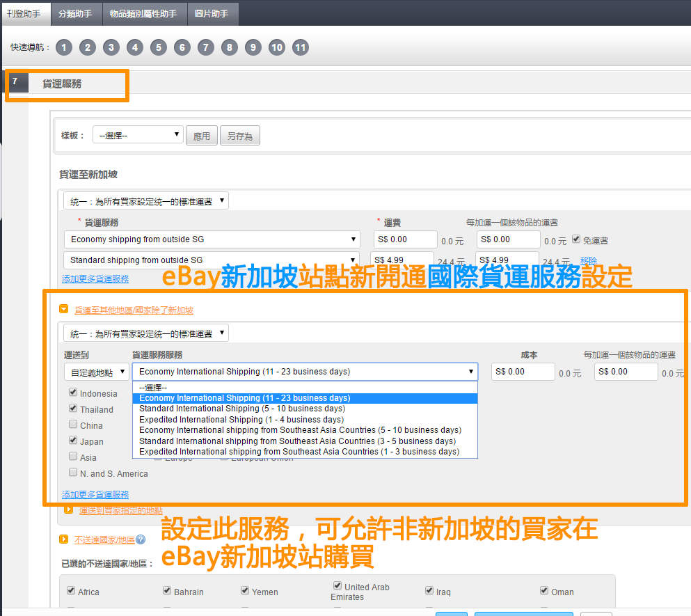
Task: Click the 不送達國家/地區 link
Action: click(104, 539)
